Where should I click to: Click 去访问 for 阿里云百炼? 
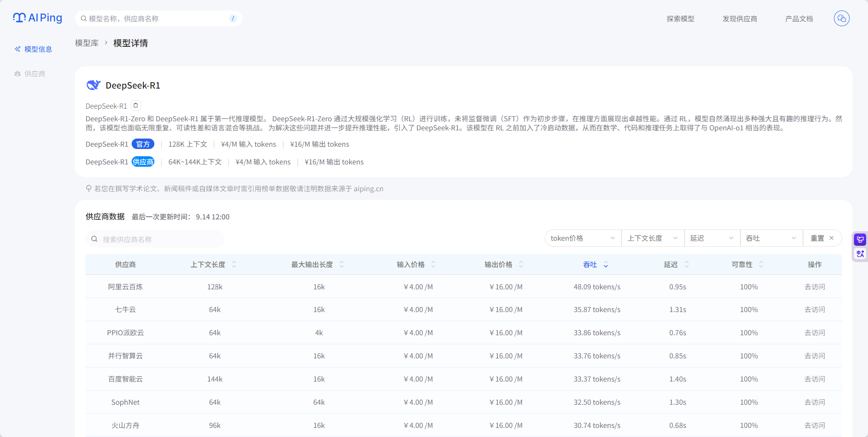point(814,287)
